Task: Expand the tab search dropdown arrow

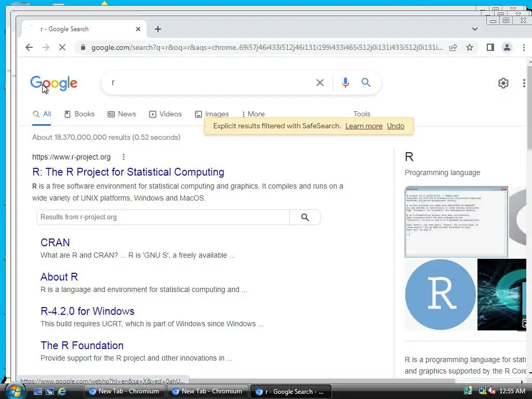Action: pos(475,29)
